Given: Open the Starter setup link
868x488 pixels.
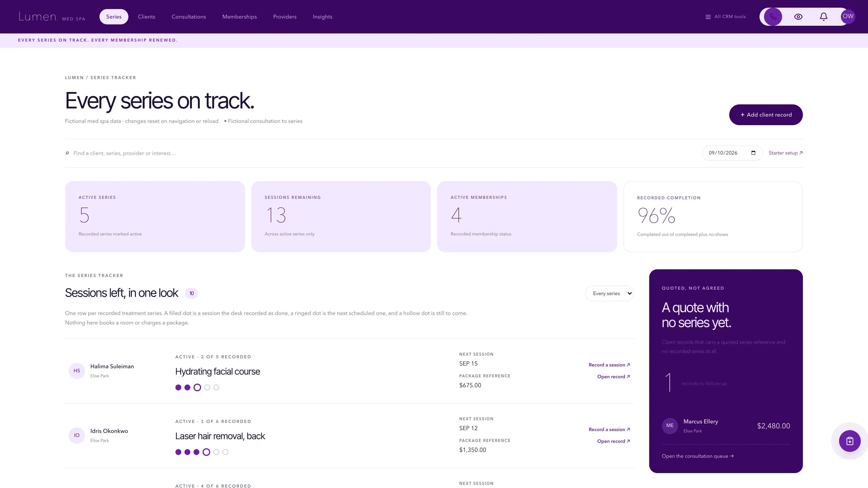Looking at the screenshot, I should (785, 153).
